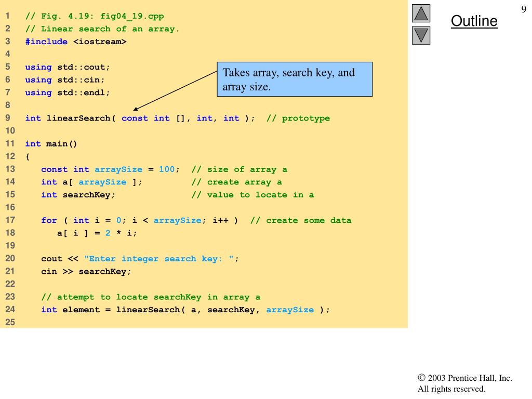
Task: Click the '#include <iostream>' line
Action: 76,42
